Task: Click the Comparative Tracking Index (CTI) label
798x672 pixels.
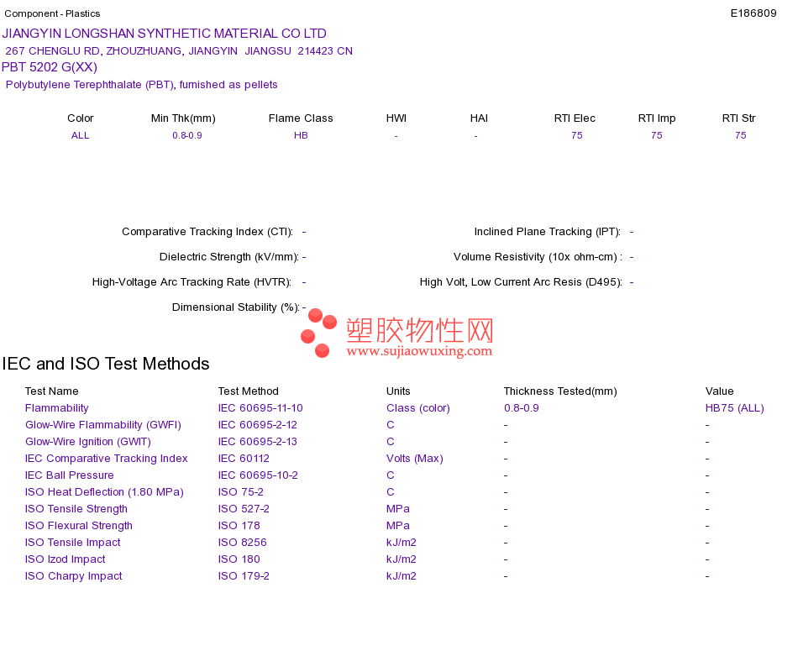Action: tap(207, 232)
